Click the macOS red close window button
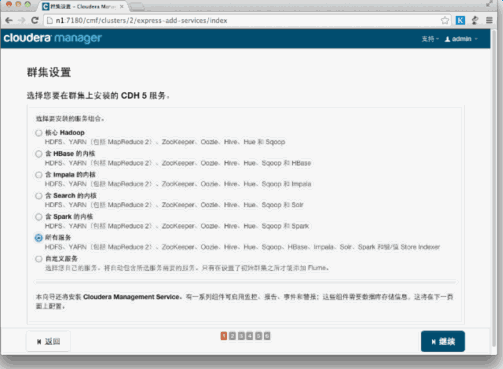 (x=9, y=4)
